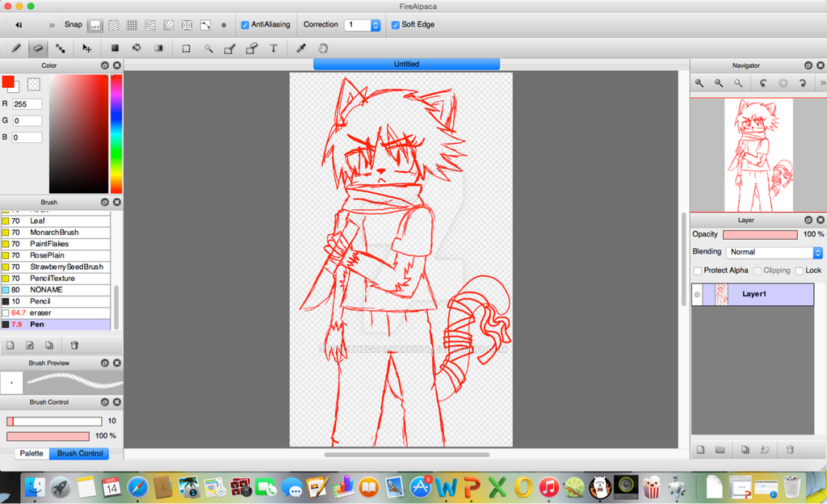Select the Pen tool from the toolbar
Screen dimensions: 827x504
(x=15, y=48)
